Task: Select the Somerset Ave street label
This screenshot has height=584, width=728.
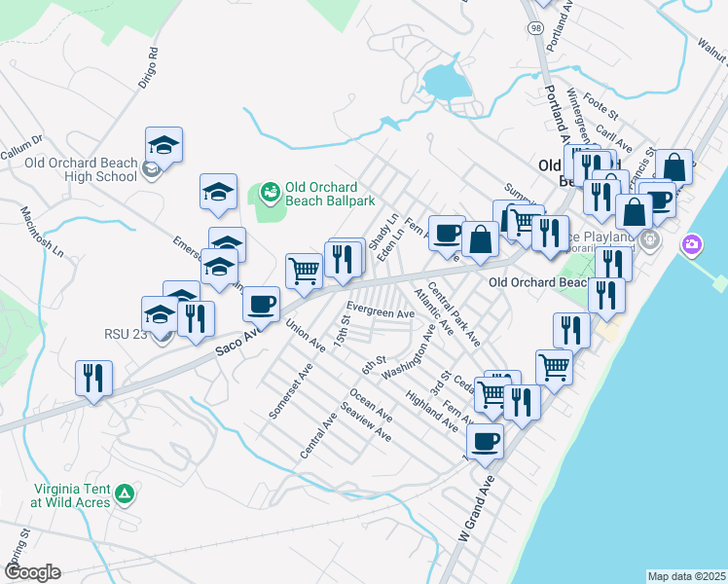Action: click(291, 391)
